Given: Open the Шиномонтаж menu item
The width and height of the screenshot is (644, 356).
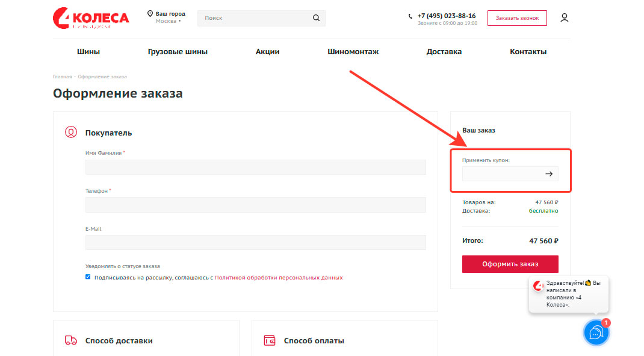Looking at the screenshot, I should (x=353, y=51).
